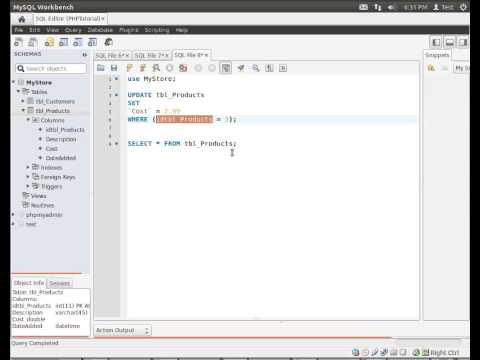480x360 pixels.
Task: Open a script file in the editor toolbar
Action: 101,68
